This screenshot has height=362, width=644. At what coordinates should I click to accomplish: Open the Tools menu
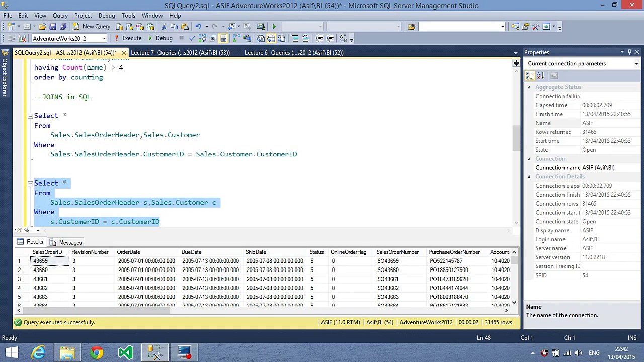tap(128, 16)
